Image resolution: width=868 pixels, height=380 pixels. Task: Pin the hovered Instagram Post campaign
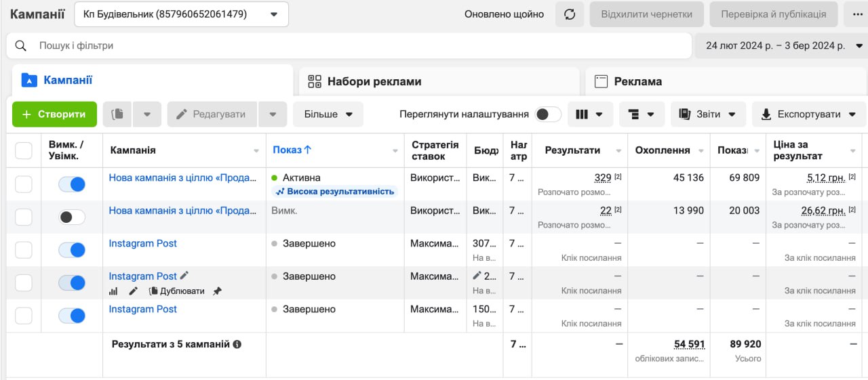tap(217, 291)
